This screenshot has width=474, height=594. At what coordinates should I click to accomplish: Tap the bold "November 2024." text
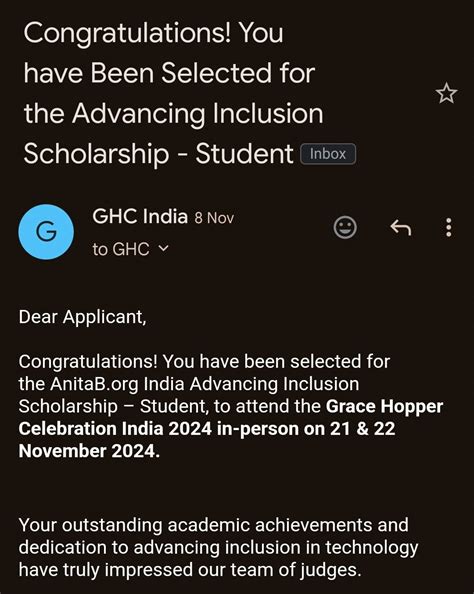point(89,451)
